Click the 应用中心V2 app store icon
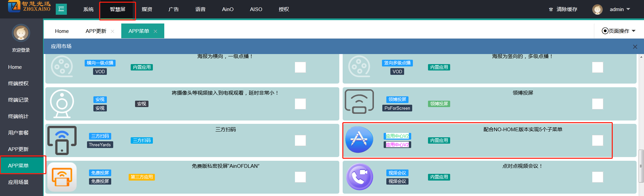 pos(359,140)
